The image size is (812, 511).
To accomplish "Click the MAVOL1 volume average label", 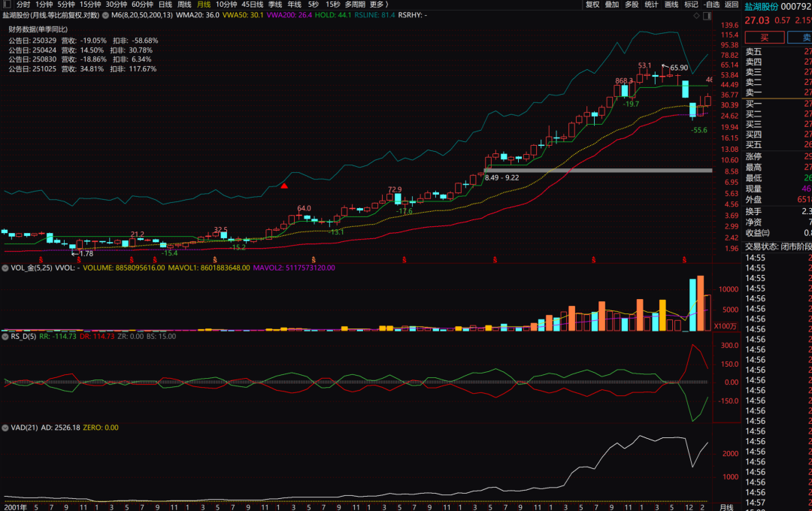I will coord(209,268).
